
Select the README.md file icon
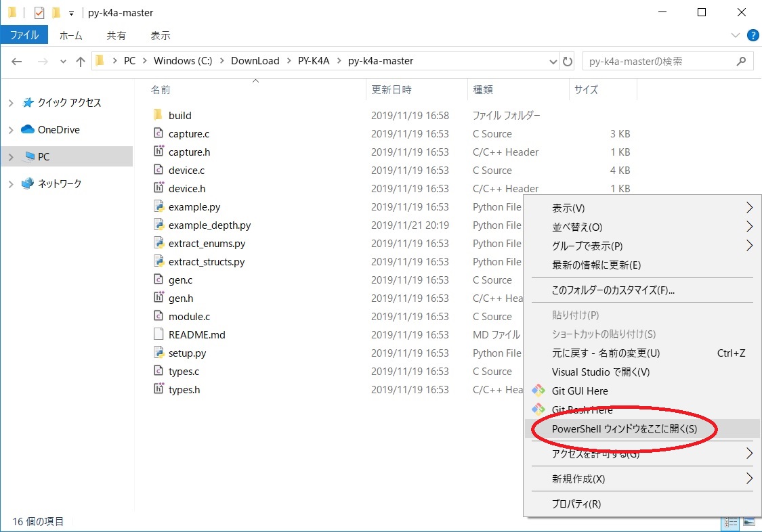coord(157,334)
